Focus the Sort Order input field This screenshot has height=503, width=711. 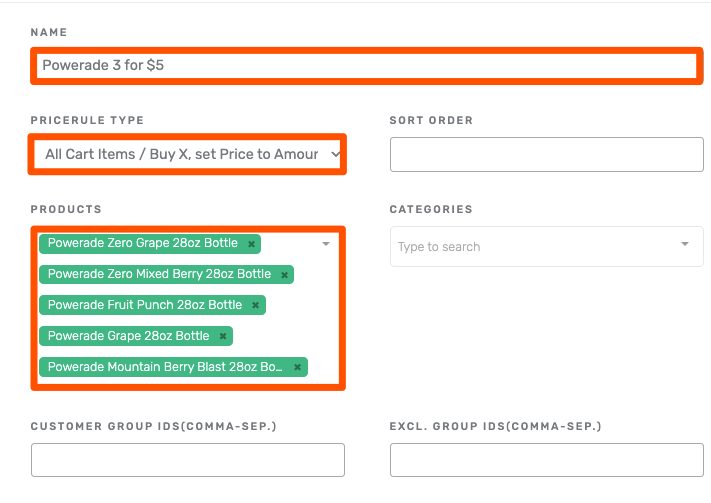click(546, 155)
